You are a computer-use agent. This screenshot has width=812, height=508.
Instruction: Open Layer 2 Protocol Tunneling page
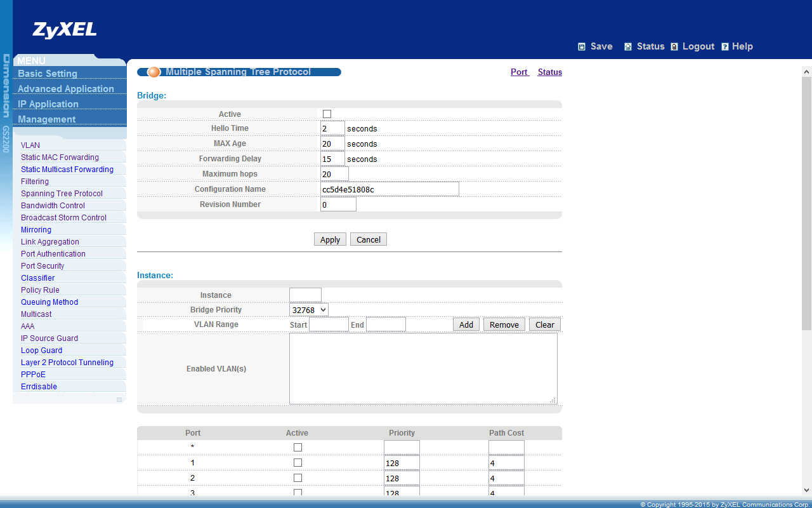point(67,363)
